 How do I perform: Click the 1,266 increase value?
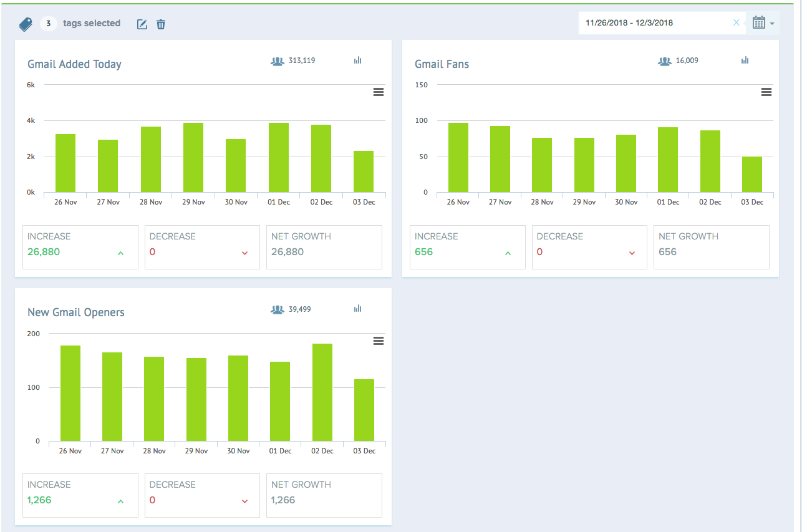tap(39, 500)
